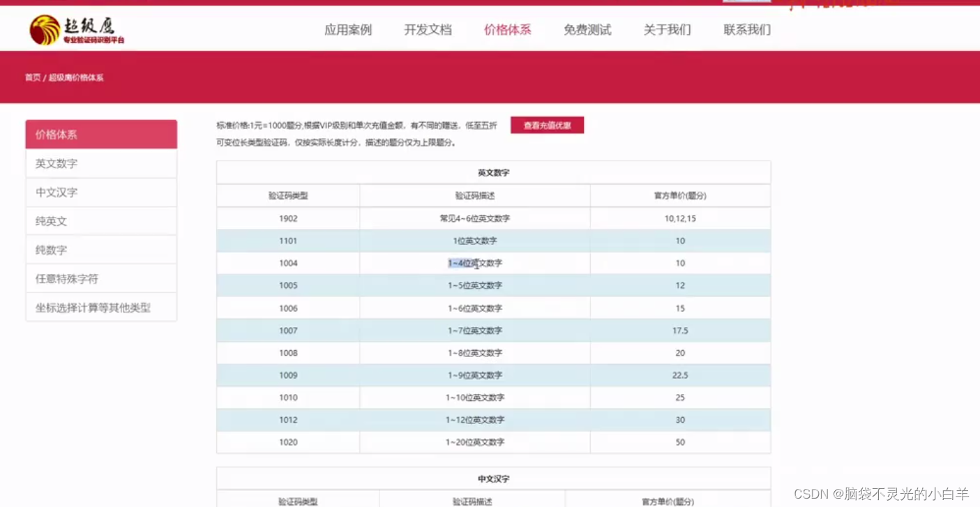Image resolution: width=980 pixels, height=507 pixels.
Task: Select 纯数字 in the sidebar
Action: click(x=101, y=250)
